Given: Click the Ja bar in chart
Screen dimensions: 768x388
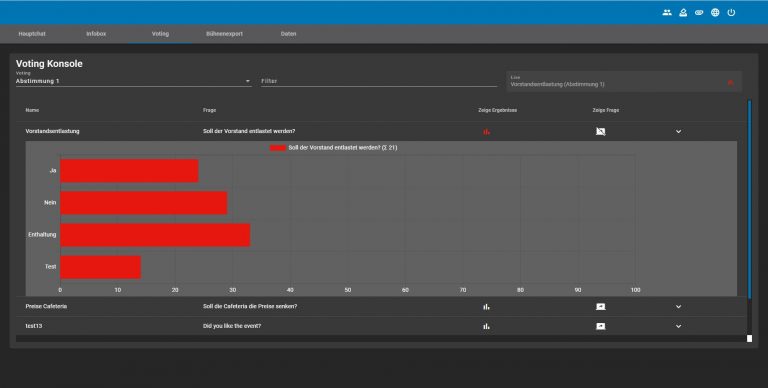Looking at the screenshot, I should 129,170.
